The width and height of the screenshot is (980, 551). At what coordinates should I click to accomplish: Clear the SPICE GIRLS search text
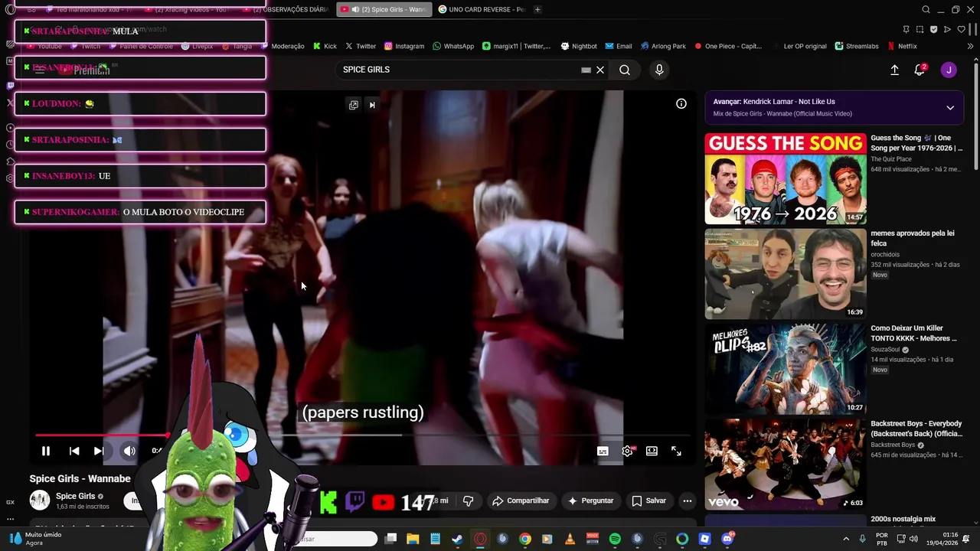tap(600, 70)
